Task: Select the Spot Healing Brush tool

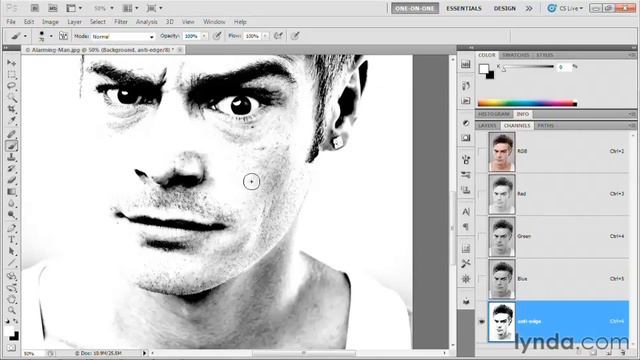Action: [x=11, y=134]
